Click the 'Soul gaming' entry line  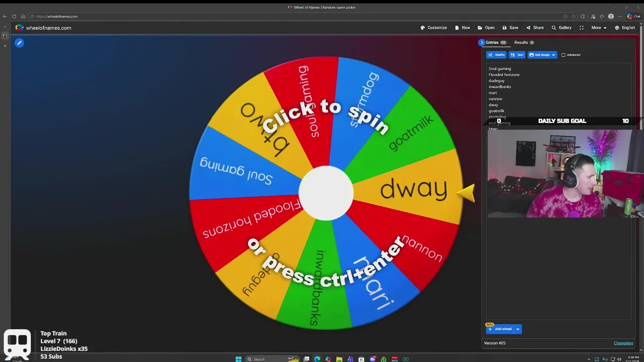(x=500, y=68)
